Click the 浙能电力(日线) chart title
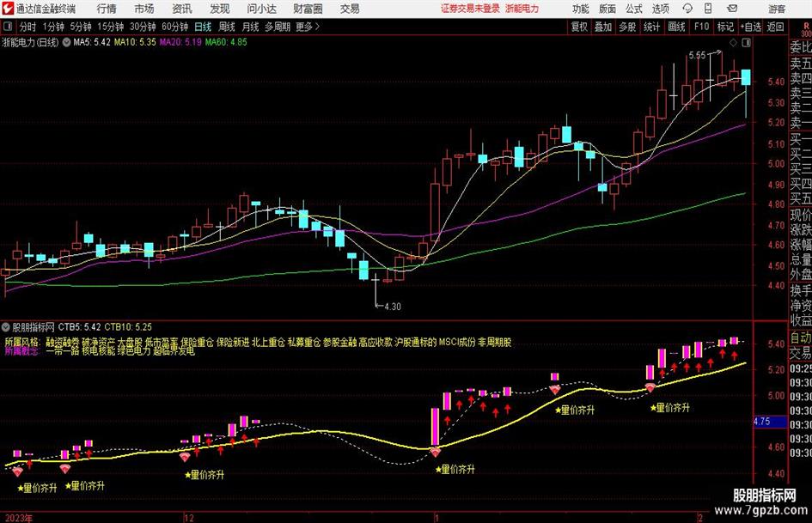The image size is (812, 523). [31, 42]
